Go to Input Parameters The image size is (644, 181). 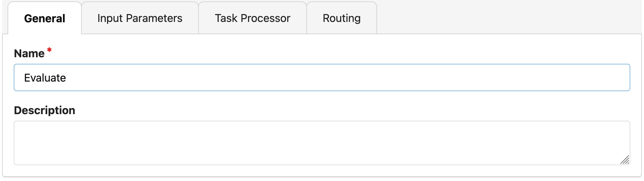(x=140, y=18)
